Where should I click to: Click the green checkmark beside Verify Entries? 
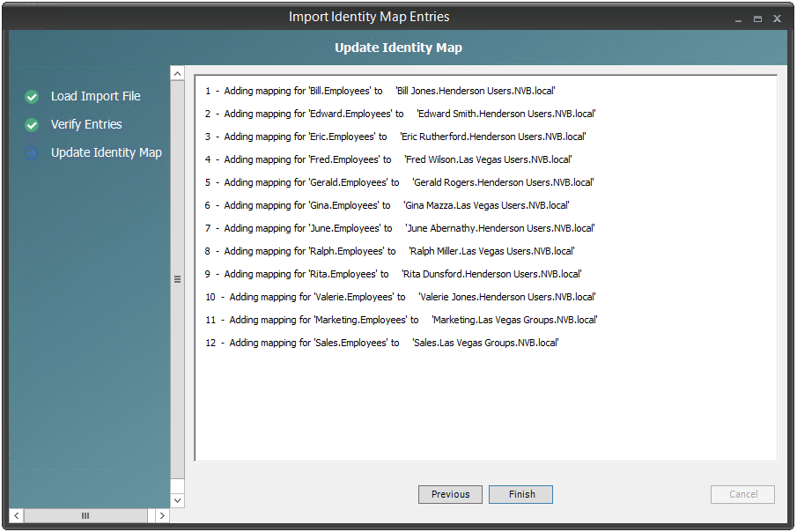point(32,124)
